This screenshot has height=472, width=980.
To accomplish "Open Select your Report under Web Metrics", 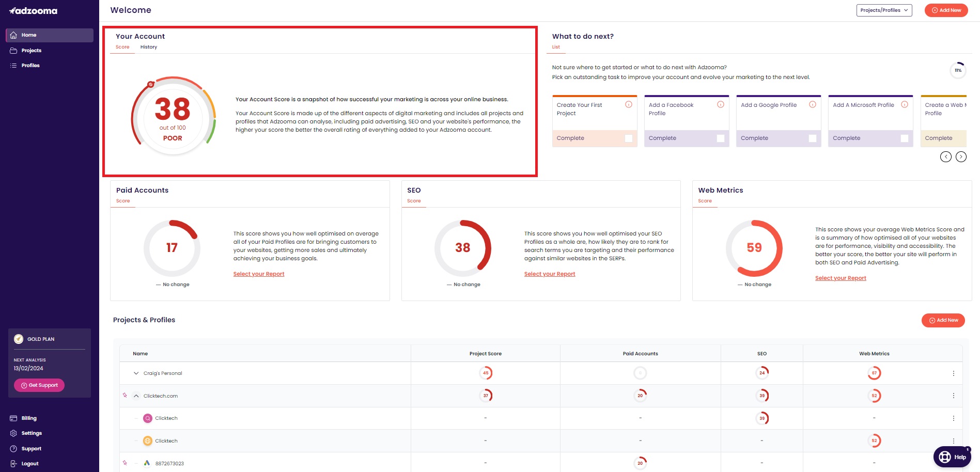I will (x=841, y=278).
